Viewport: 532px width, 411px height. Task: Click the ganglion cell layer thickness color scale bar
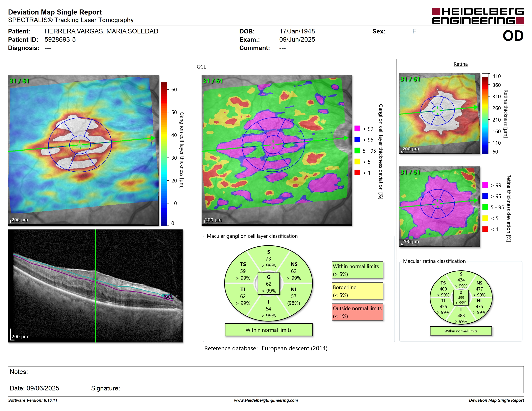point(164,150)
